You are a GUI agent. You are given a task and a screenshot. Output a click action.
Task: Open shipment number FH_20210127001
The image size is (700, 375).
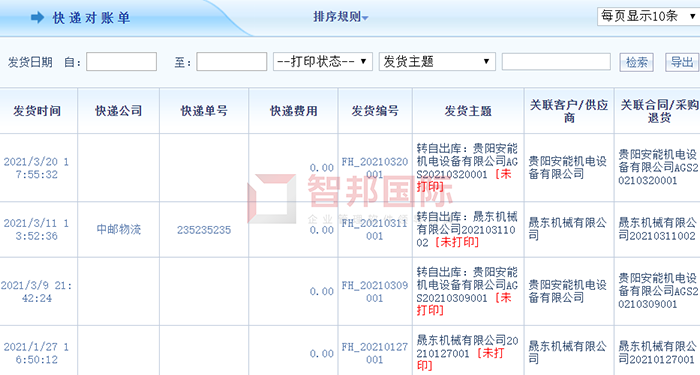(x=375, y=353)
